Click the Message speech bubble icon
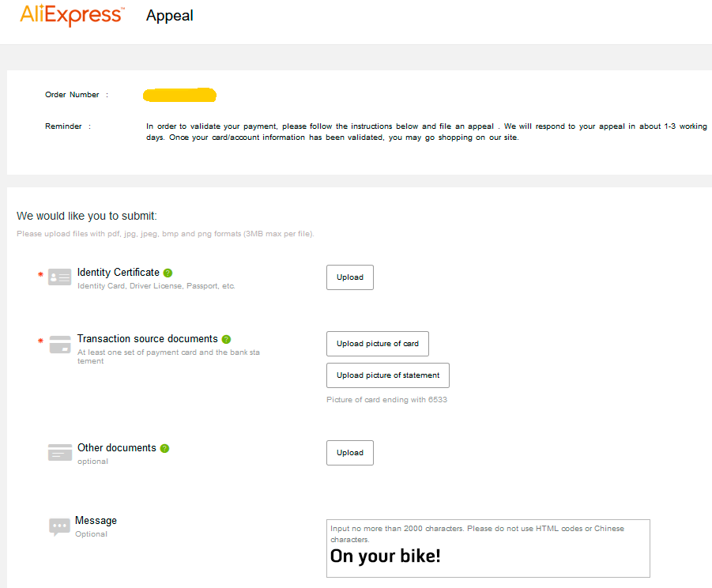712x588 pixels. coord(59,527)
